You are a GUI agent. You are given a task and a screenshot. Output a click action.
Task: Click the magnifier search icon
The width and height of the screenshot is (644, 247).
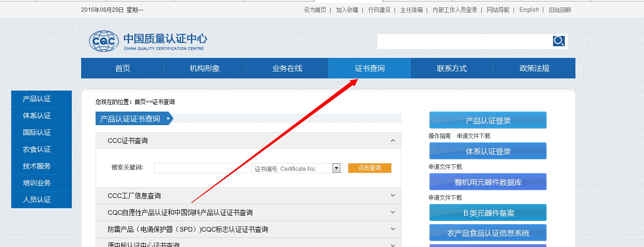[559, 41]
